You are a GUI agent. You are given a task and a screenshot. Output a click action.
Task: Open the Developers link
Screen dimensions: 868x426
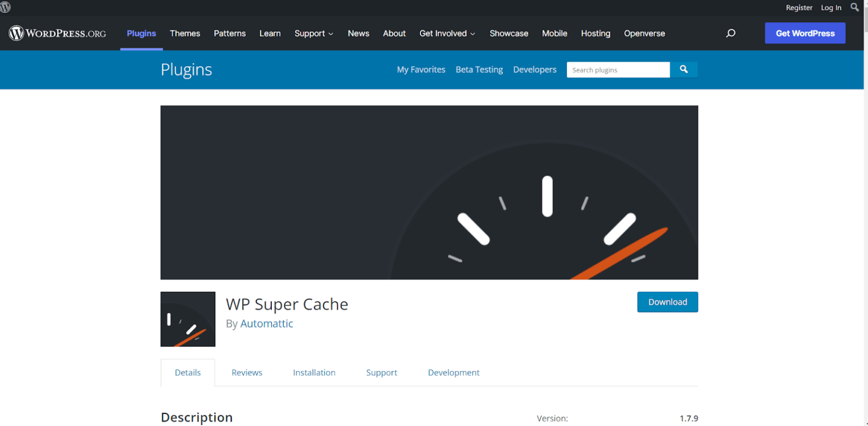(x=535, y=70)
